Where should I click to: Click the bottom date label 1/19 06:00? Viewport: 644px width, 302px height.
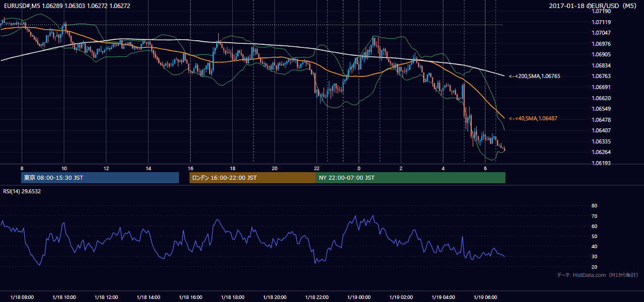pyautogui.click(x=485, y=297)
